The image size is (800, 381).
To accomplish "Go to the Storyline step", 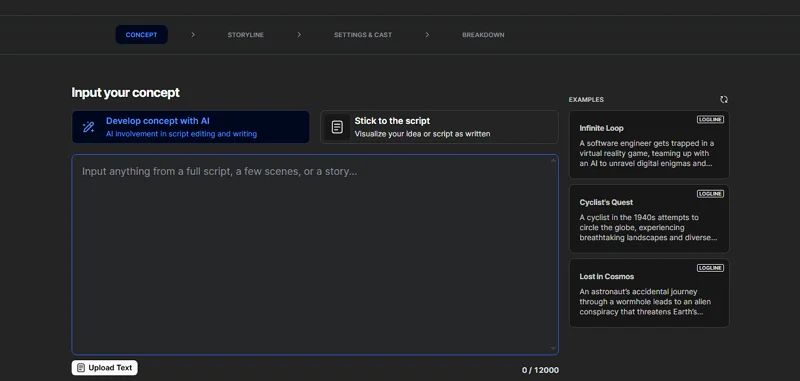I will [x=245, y=35].
